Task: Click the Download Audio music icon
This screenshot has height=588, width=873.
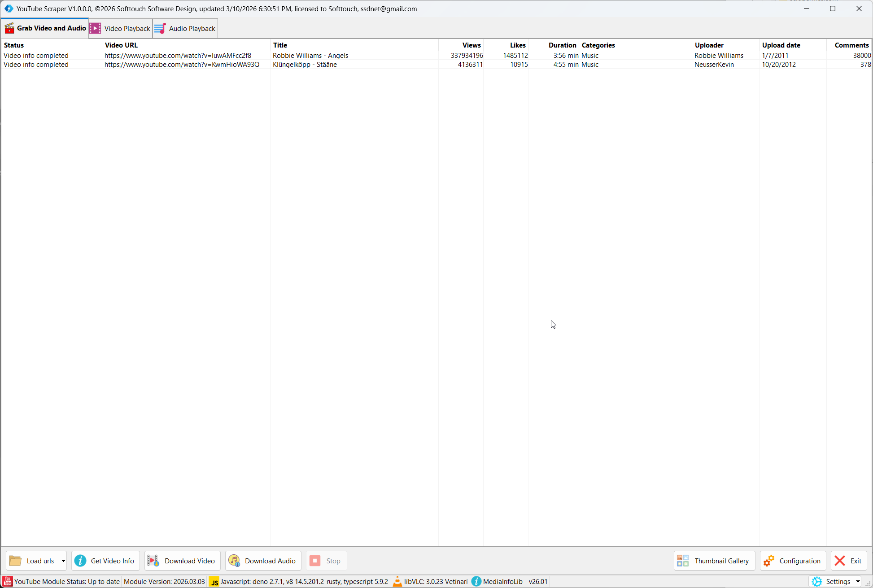Action: click(234, 561)
